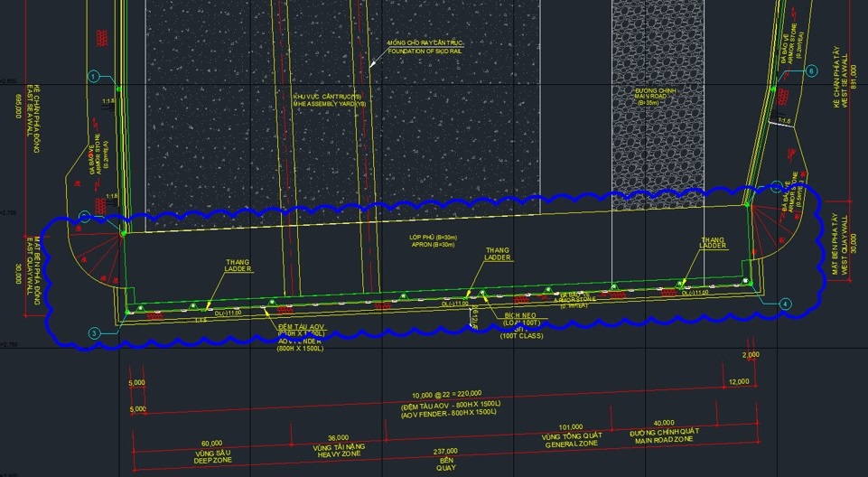
Task: Select the "(AOV FENDER - 800H X 1500L)" dimension note
Action: pyautogui.click(x=448, y=412)
